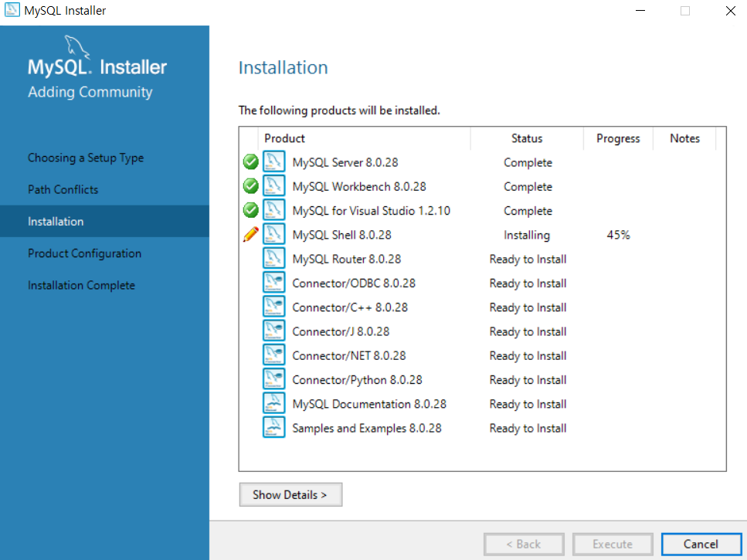Select the Connector/Python 8.0.28 row name
The image size is (747, 560).
pyautogui.click(x=358, y=380)
